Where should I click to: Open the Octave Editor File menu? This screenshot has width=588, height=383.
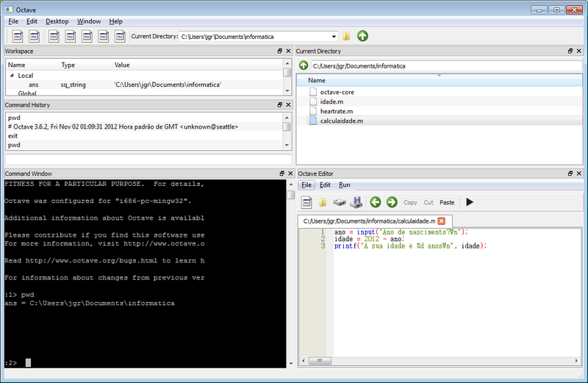coord(306,185)
